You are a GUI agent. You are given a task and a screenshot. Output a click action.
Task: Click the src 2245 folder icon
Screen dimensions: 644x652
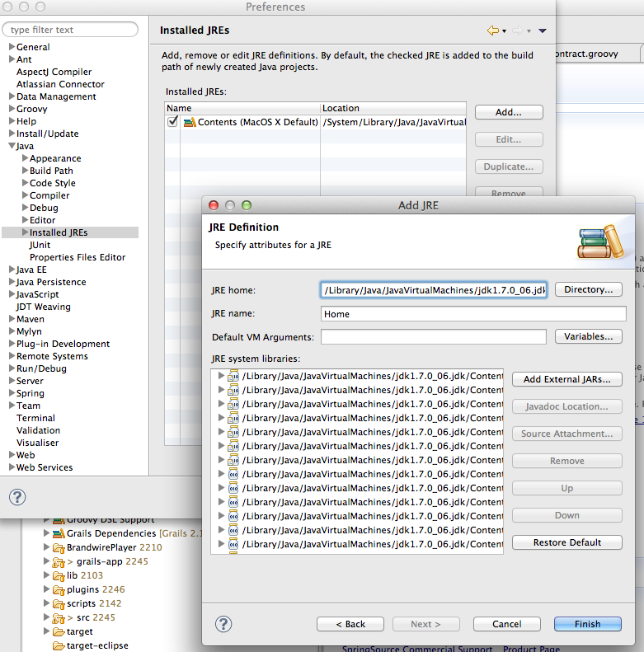59,618
